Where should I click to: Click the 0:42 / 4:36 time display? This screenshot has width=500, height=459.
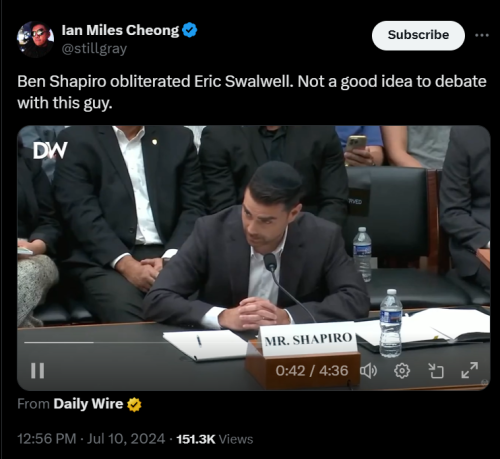click(312, 371)
